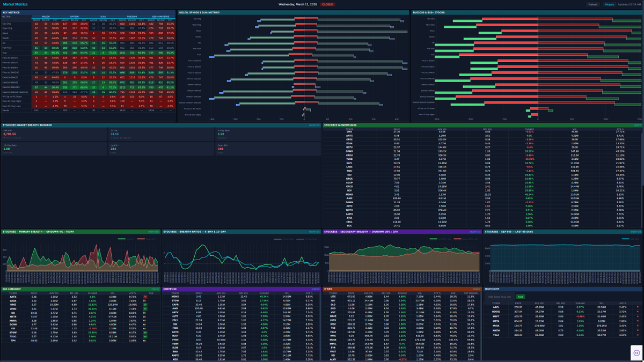Sort Qullamaggie table by CHANGE column

(x=92, y=293)
